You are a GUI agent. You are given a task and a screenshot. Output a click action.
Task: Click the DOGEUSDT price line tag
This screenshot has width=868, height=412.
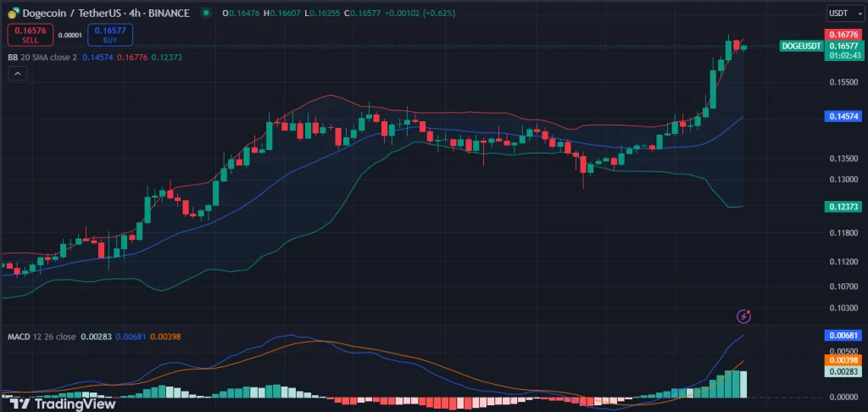(803, 46)
